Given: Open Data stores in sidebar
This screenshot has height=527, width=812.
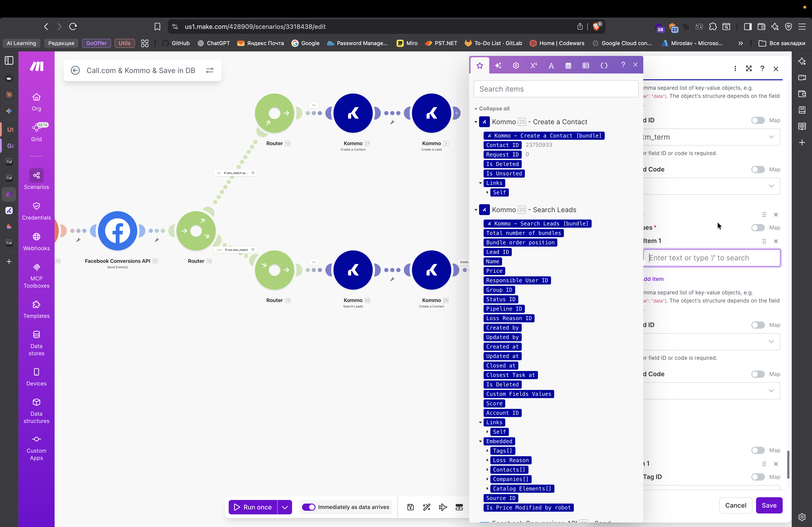Looking at the screenshot, I should 36,343.
